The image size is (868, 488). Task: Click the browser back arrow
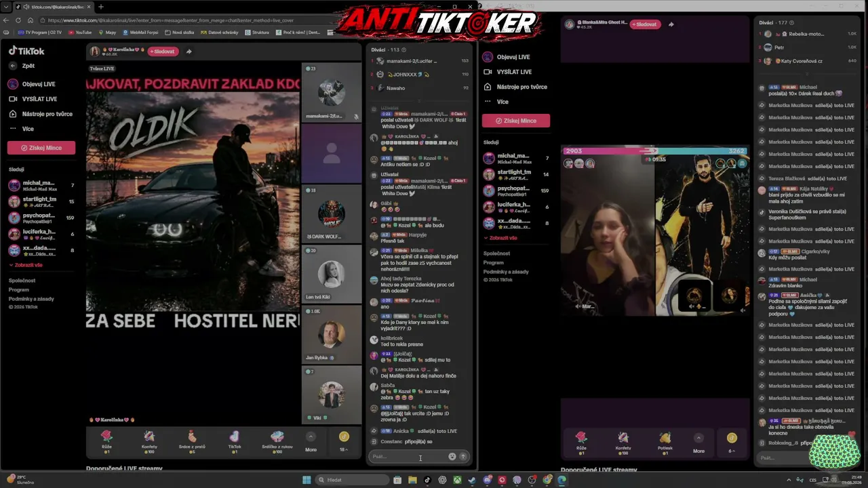point(7,20)
